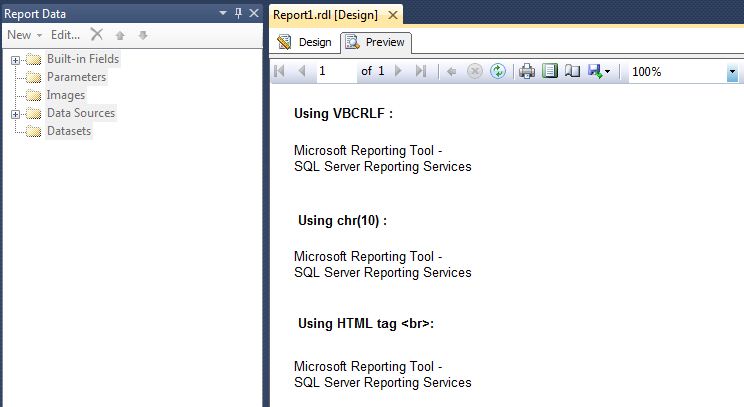744x407 pixels.
Task: Move item down in Report Data
Action: pyautogui.click(x=143, y=35)
